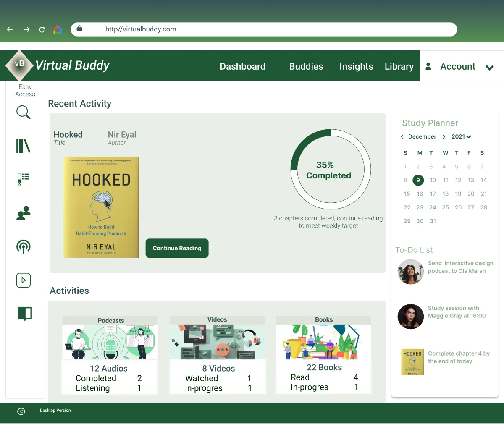Open the podcast broadcast sidebar icon

(x=24, y=246)
